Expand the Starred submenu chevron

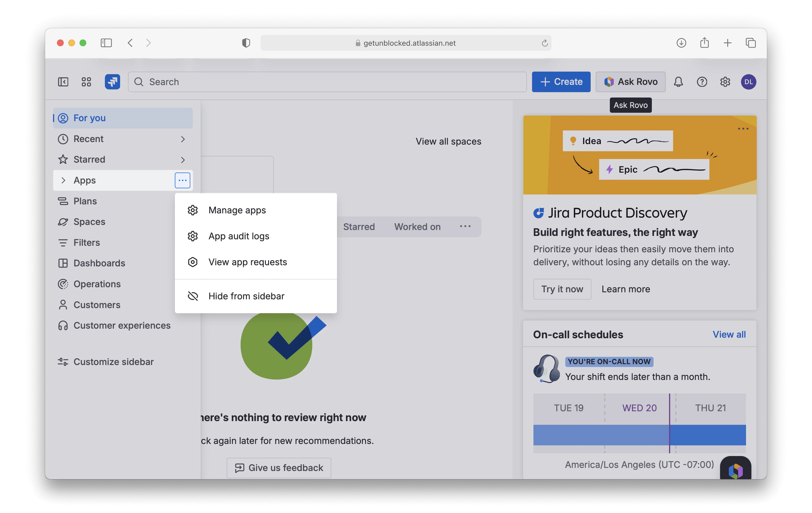[183, 160]
